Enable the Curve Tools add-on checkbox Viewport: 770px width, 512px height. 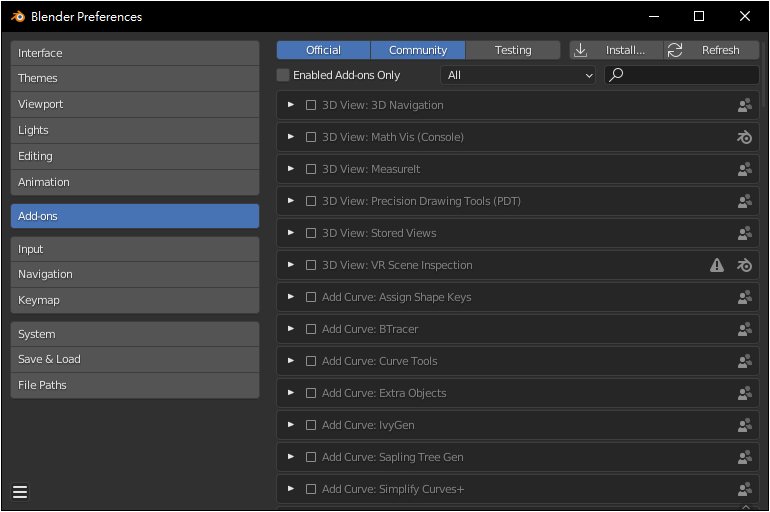311,361
